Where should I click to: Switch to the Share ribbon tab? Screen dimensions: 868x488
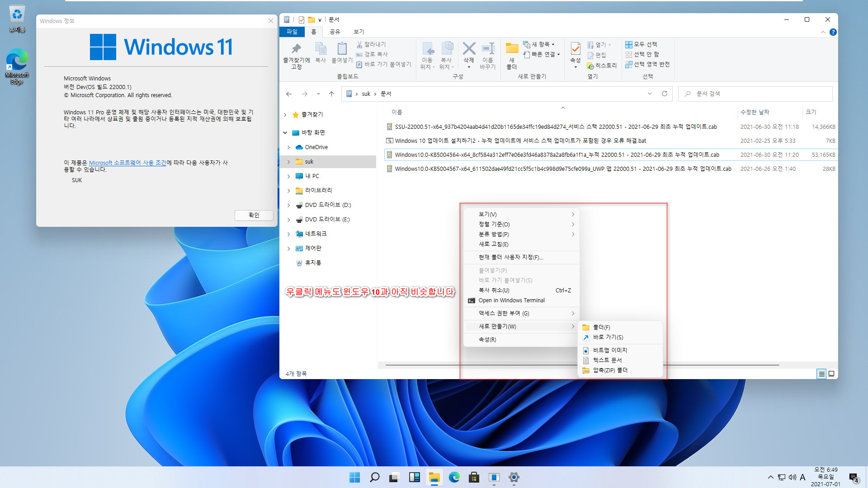point(335,32)
